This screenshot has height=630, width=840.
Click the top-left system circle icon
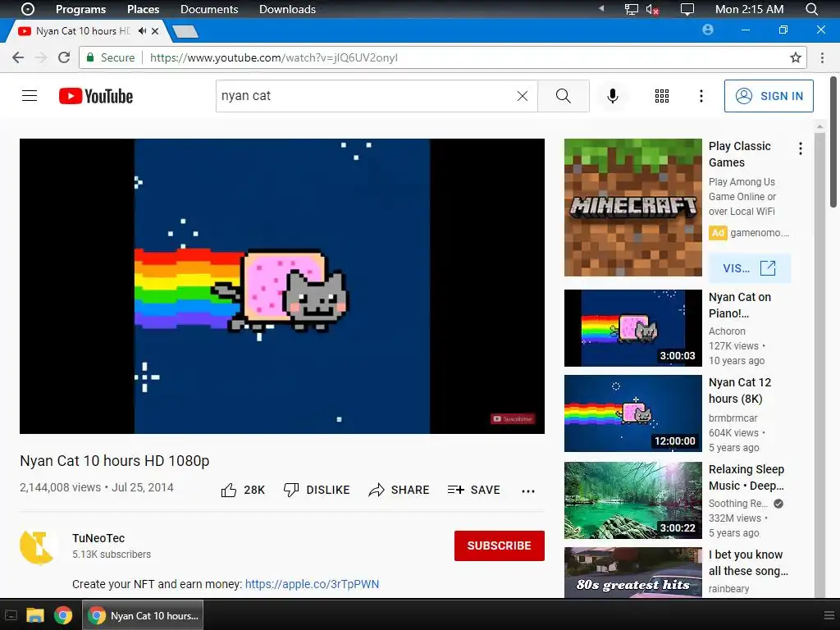click(28, 9)
